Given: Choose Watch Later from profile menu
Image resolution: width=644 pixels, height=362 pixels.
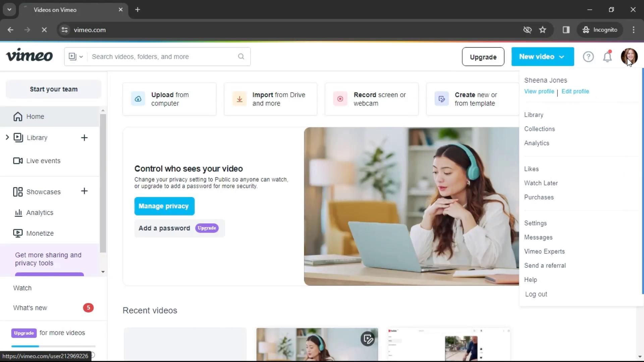Looking at the screenshot, I should (x=541, y=183).
